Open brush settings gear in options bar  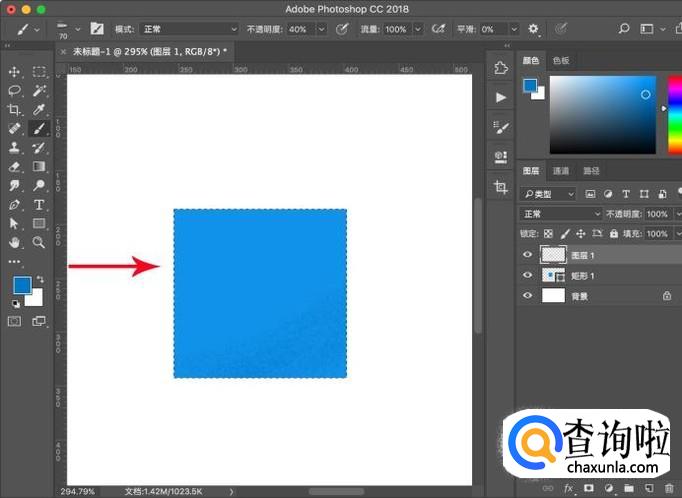click(533, 30)
